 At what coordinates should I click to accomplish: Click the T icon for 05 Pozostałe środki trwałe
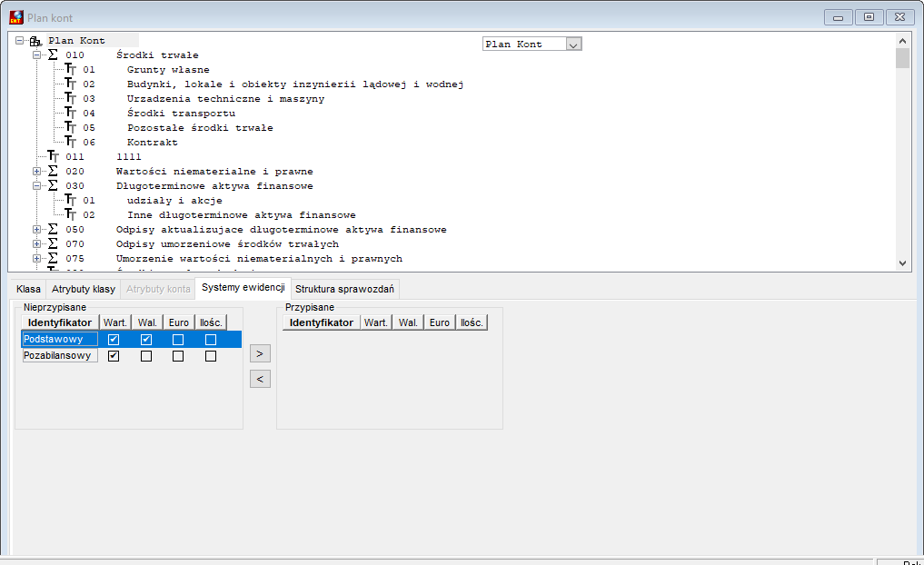[x=71, y=128]
